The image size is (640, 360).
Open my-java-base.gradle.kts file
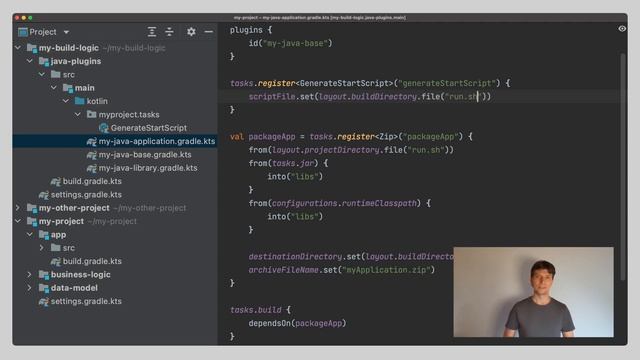coord(145,155)
